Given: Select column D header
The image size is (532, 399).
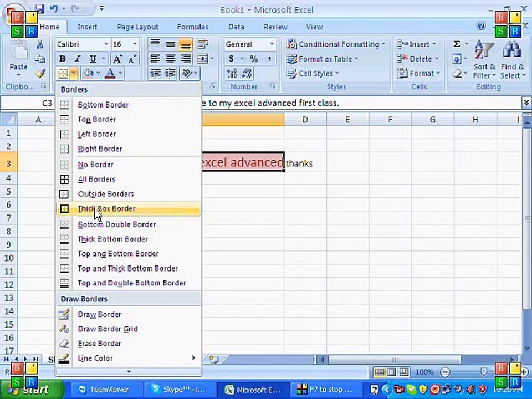Looking at the screenshot, I should click(305, 120).
